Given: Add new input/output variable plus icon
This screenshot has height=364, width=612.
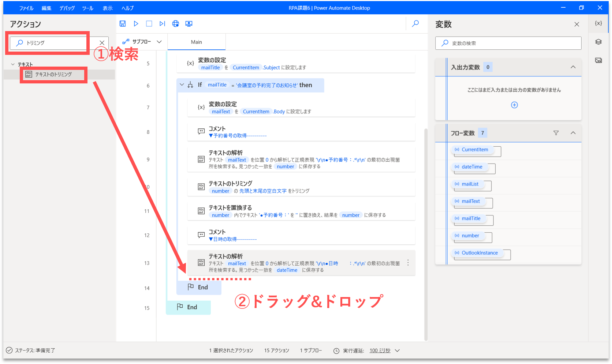Looking at the screenshot, I should [514, 105].
